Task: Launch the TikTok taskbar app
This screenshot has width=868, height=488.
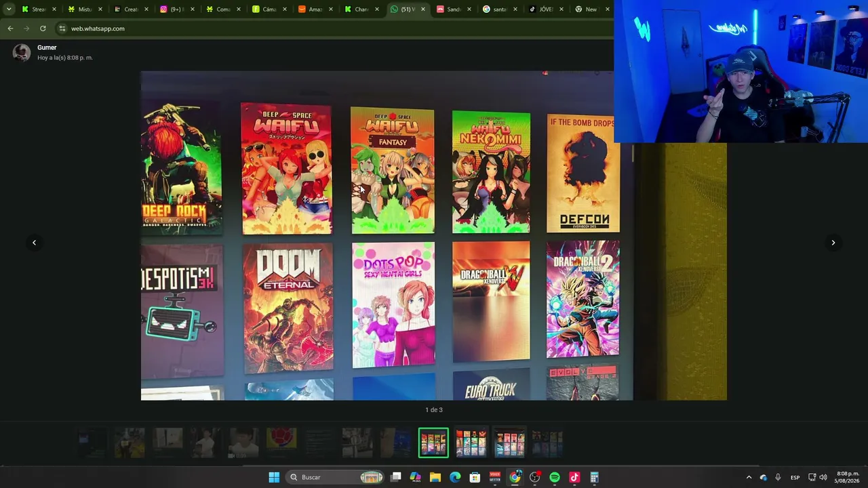Action: click(574, 477)
